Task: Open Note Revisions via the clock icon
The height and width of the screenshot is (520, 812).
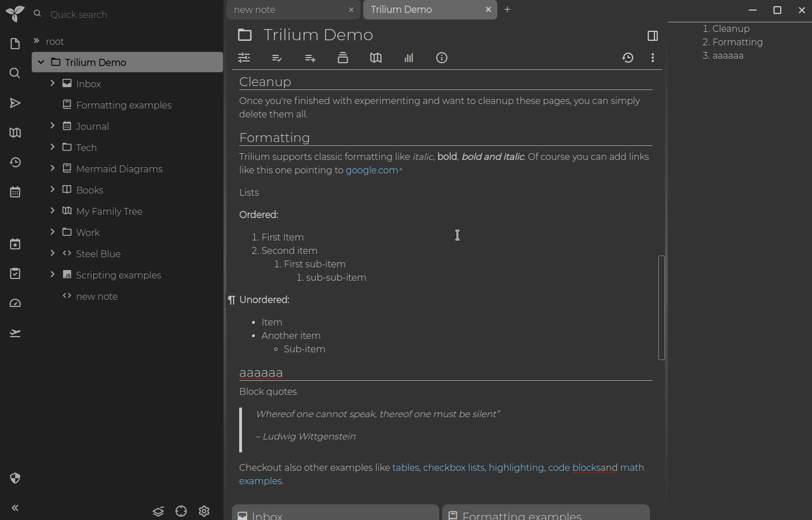Action: click(628, 58)
